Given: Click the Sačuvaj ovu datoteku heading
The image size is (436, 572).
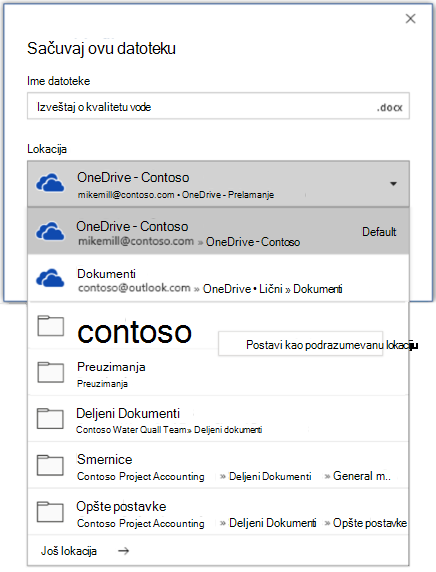Looking at the screenshot, I should (x=101, y=49).
